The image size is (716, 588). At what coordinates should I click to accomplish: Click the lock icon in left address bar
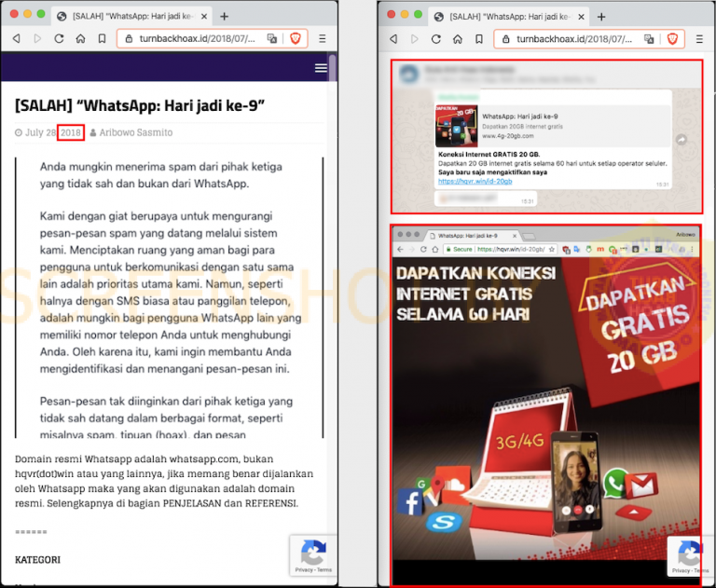(x=129, y=39)
